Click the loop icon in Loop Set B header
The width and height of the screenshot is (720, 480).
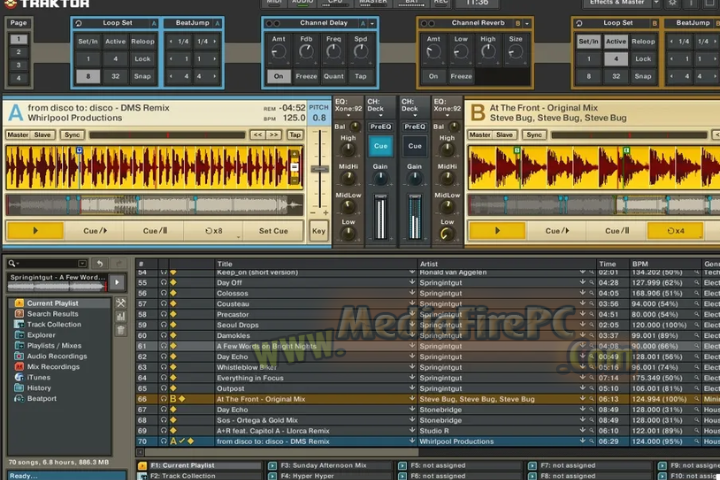[579, 23]
